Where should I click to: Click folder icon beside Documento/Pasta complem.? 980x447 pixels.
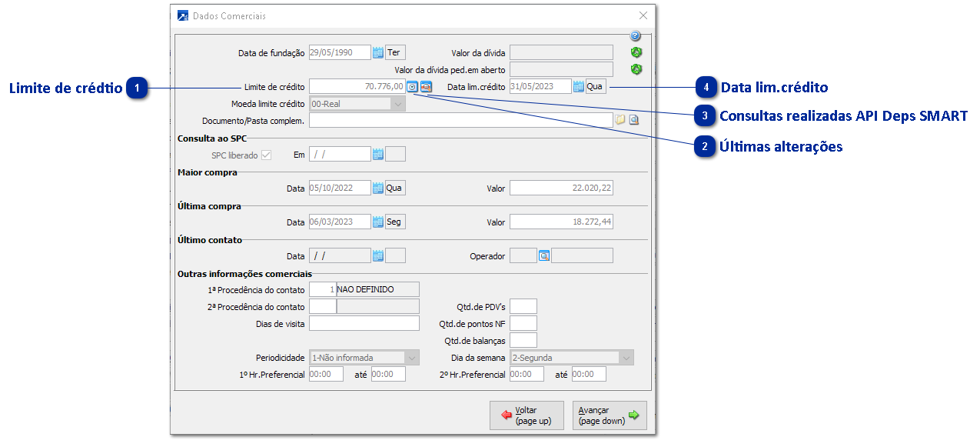point(620,120)
